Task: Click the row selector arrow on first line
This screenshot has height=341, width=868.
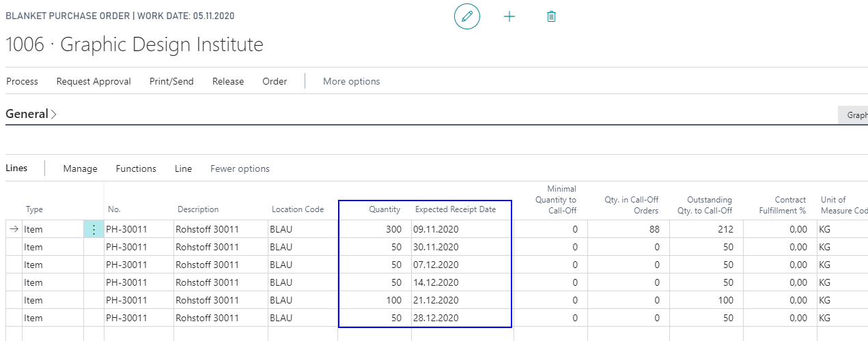Action: [14, 229]
